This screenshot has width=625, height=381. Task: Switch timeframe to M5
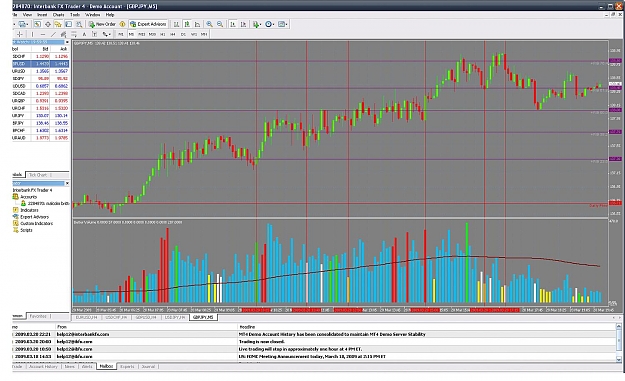click(x=131, y=34)
